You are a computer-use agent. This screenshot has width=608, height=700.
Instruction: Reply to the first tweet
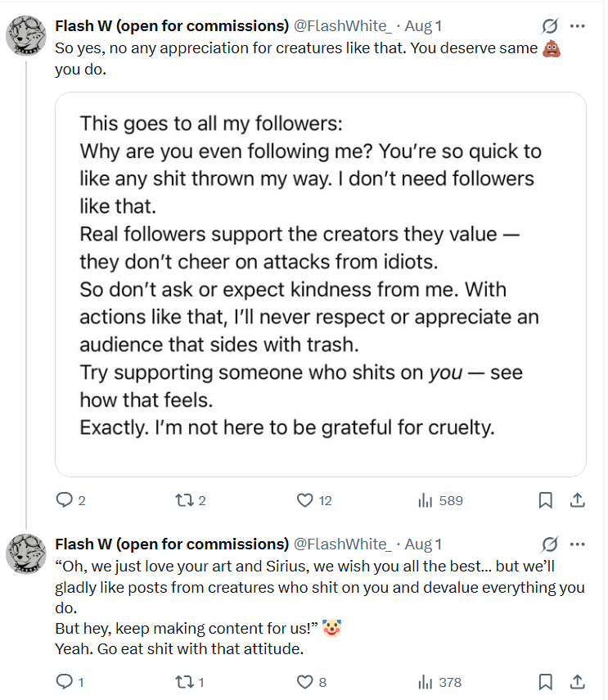coord(64,500)
